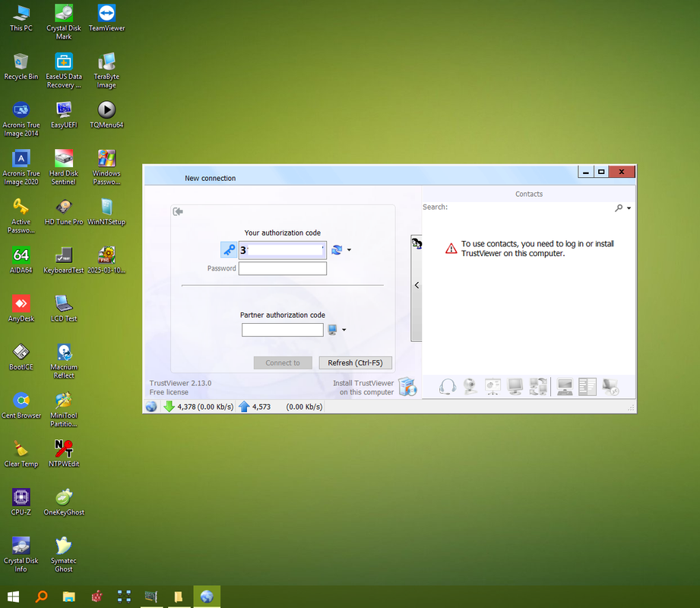Select CPU-Z desktop icon

coord(21,502)
